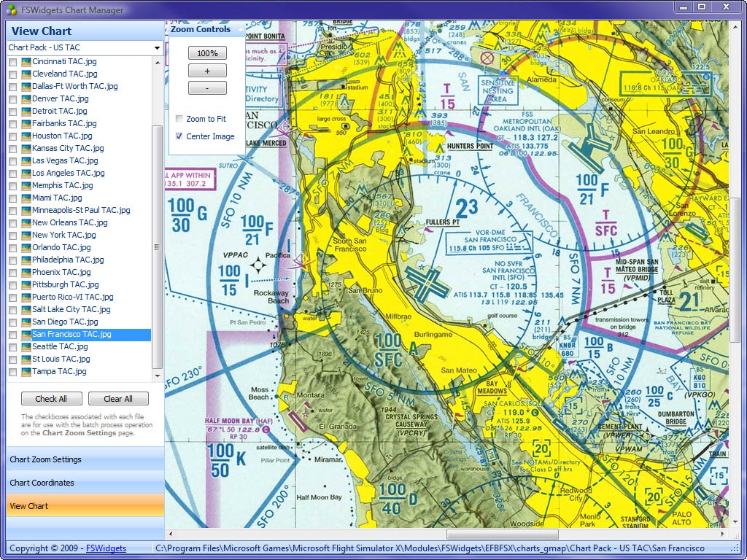747x560 pixels.
Task: Tick the checkbox for Houston TAC.jpg
Action: click(12, 136)
